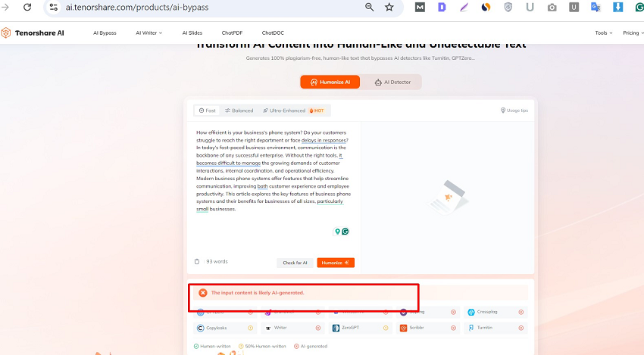Open the gray shield extension icon
The height and width of the screenshot is (355, 644).
(508, 7)
